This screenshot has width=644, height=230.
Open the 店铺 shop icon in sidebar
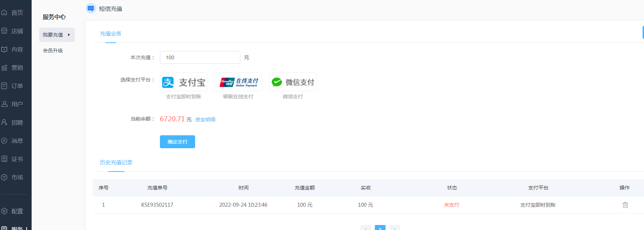pyautogui.click(x=4, y=31)
